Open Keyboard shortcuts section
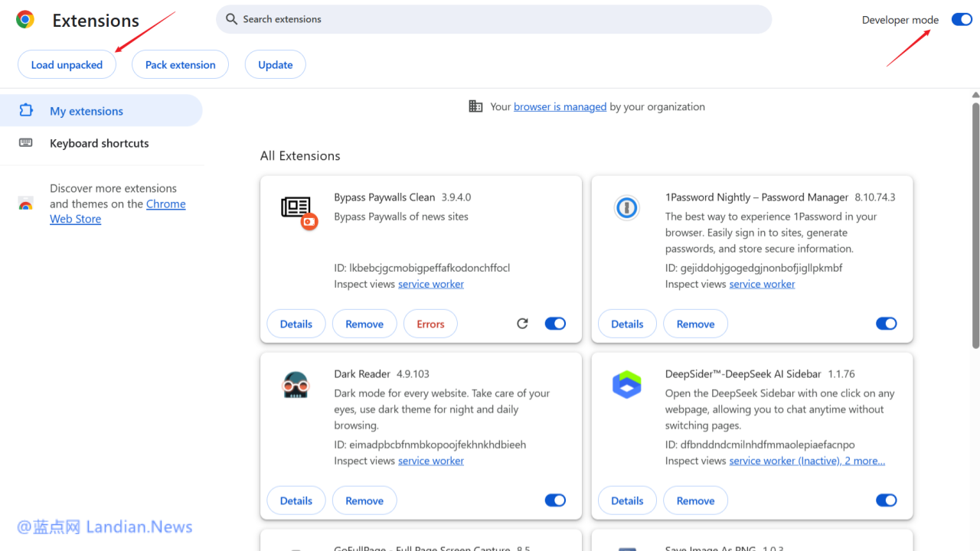980x551 pixels. (x=101, y=143)
